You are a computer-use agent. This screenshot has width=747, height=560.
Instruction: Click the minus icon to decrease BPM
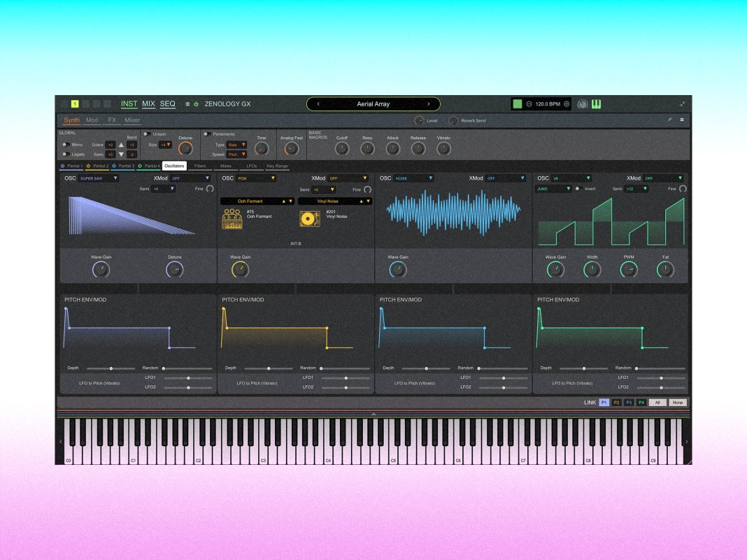[529, 104]
